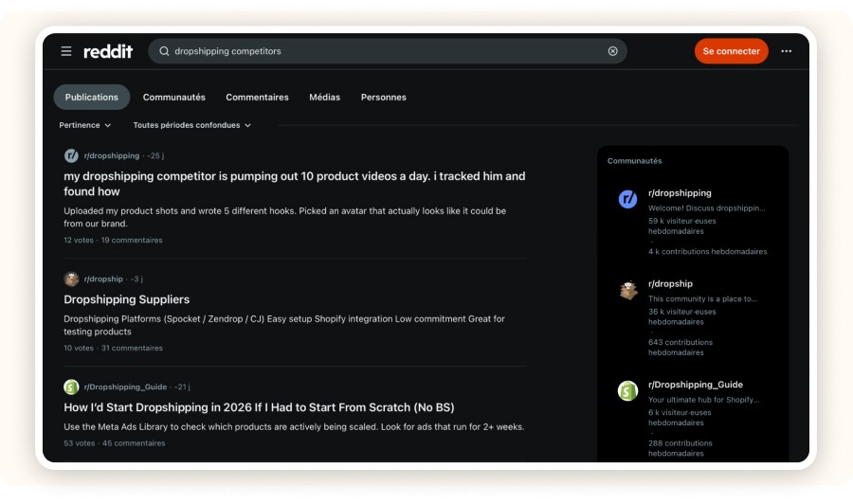The width and height of the screenshot is (853, 504).
Task: Click the 'Dropshipping Platforms (Spocket' excerpt
Action: (284, 325)
